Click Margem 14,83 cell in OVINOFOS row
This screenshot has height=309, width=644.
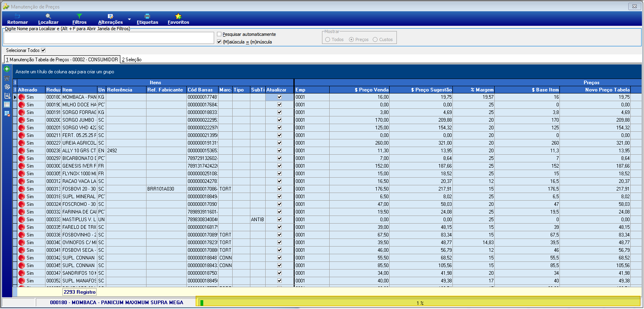click(x=473, y=243)
